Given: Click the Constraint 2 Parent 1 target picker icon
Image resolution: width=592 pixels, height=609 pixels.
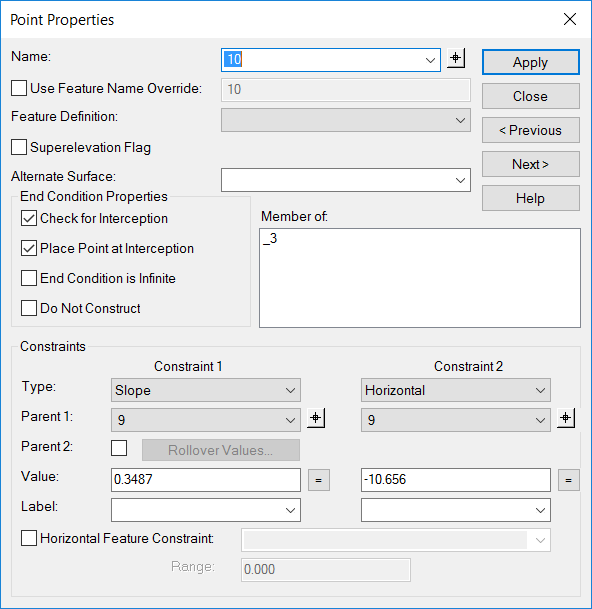Looking at the screenshot, I should 566,418.
